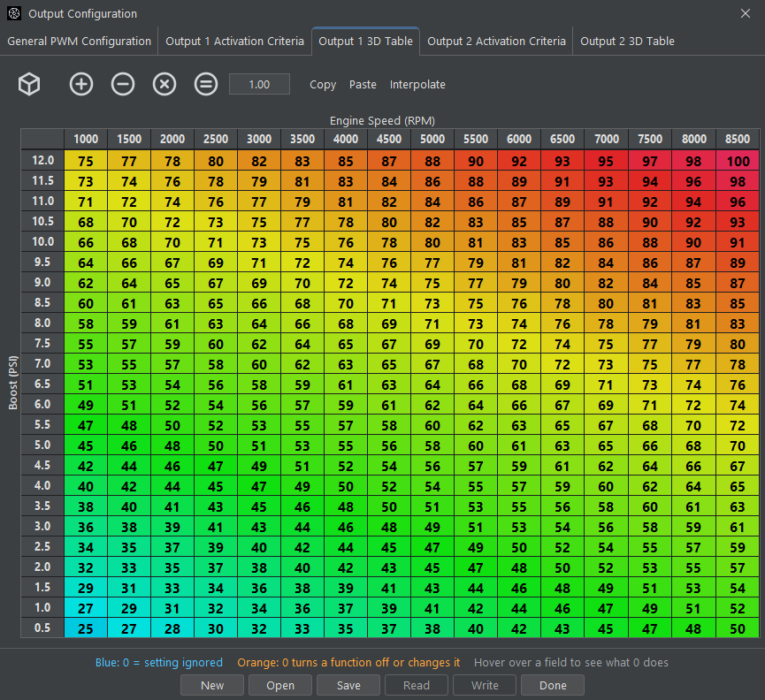Image resolution: width=765 pixels, height=700 pixels.
Task: Select cell at 8.0 PSI and 5000 RPM
Action: coord(432,323)
